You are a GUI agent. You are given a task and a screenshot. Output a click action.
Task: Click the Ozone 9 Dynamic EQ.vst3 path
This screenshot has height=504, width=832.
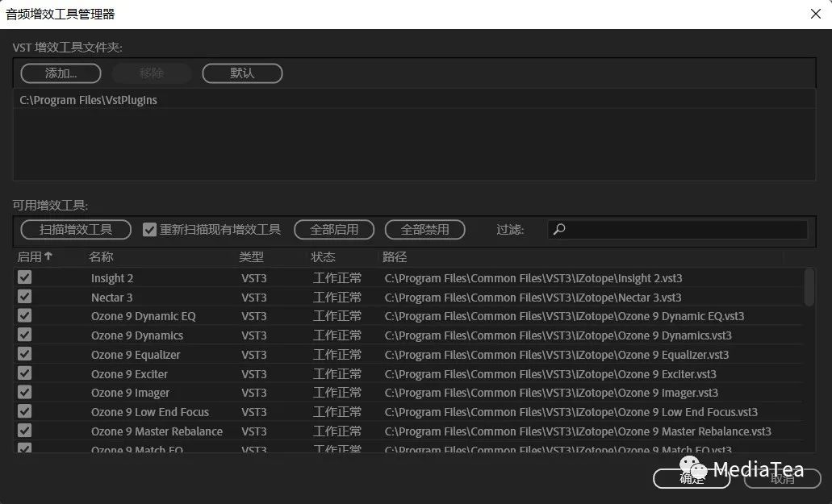pyautogui.click(x=564, y=316)
